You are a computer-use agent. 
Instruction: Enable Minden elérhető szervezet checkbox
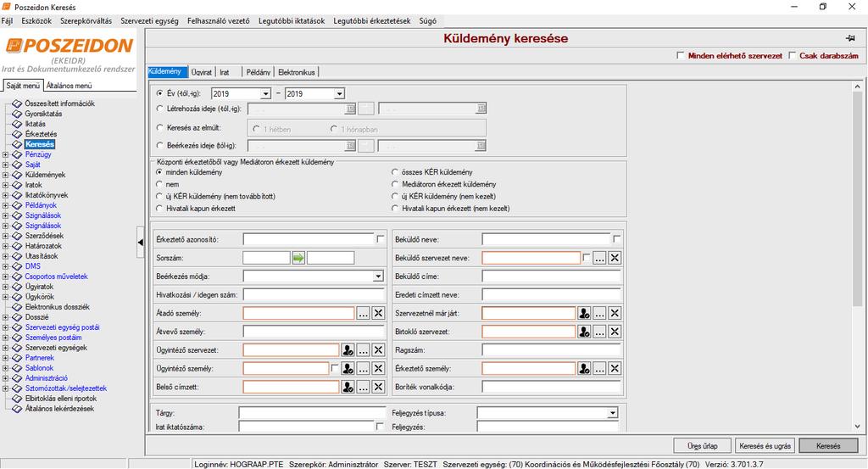pyautogui.click(x=681, y=55)
